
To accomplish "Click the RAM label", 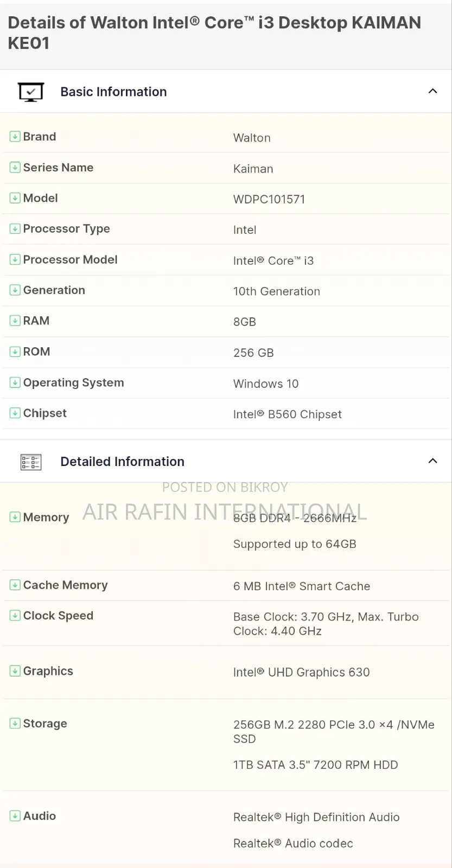I will pyautogui.click(x=36, y=321).
